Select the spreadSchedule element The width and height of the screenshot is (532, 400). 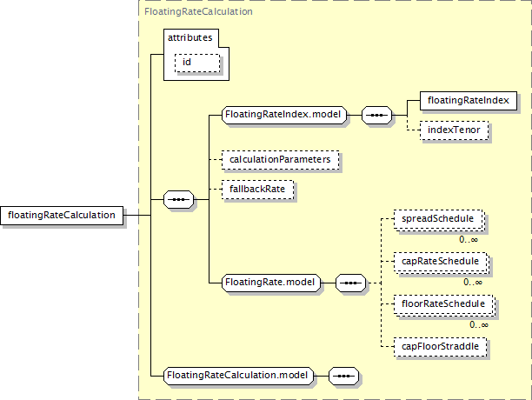tap(437, 220)
